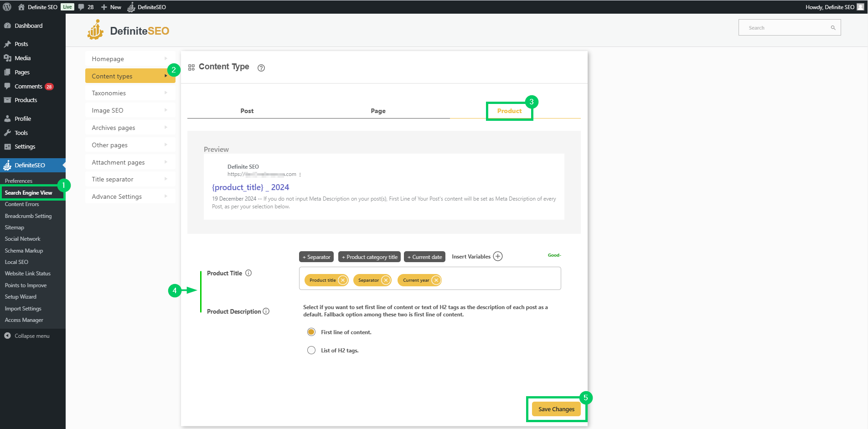This screenshot has height=429, width=868.
Task: Open Sitemap submenu link
Action: click(15, 227)
